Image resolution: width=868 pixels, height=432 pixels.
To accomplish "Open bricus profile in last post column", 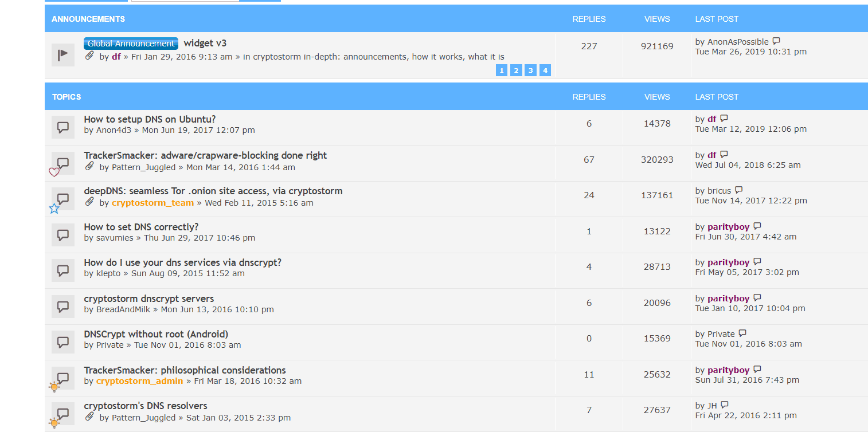I will coord(720,191).
